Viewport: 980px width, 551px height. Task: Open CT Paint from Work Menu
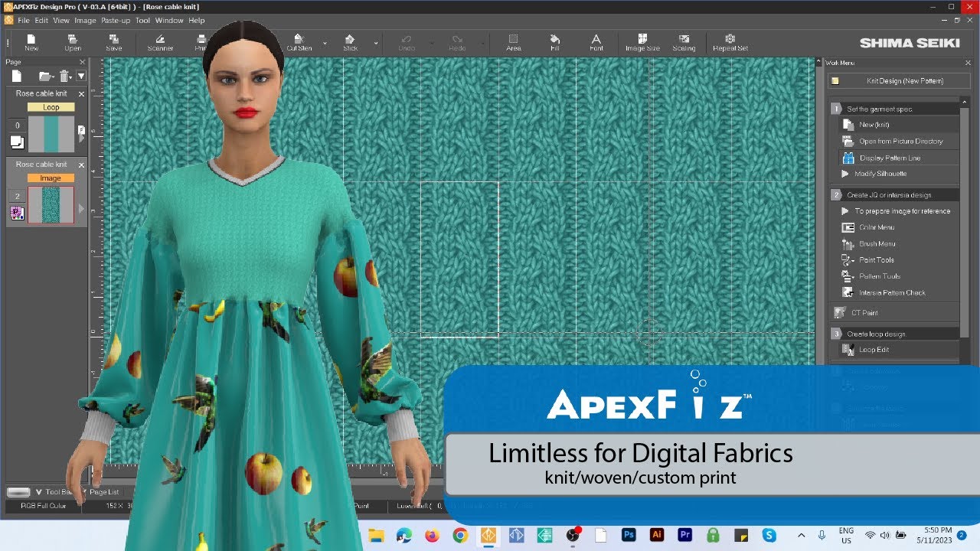pyautogui.click(x=864, y=312)
